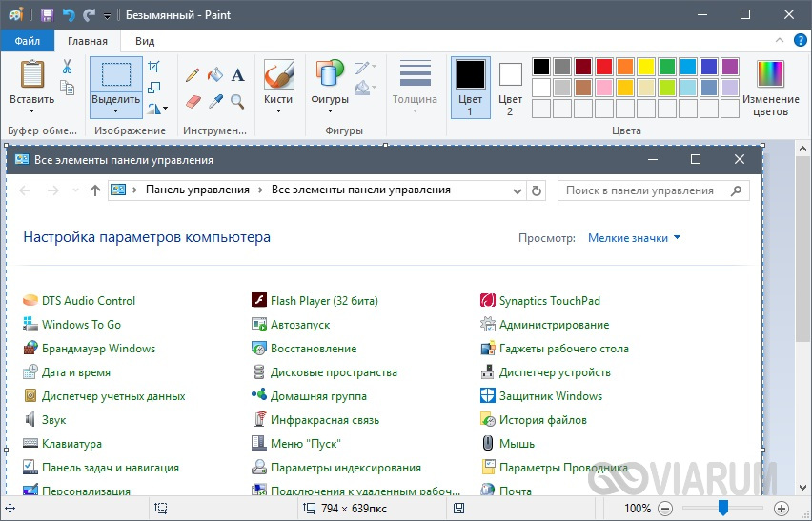812x521 pixels.
Task: Click the Звук speaker icon
Action: [30, 419]
